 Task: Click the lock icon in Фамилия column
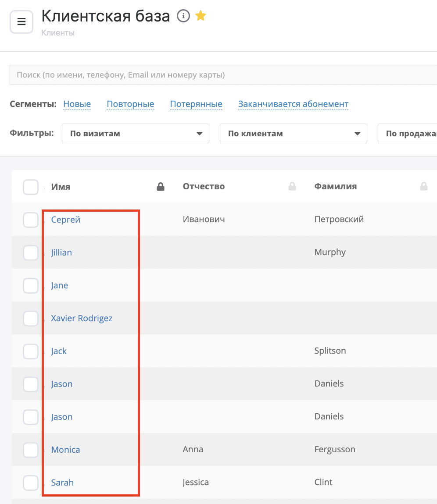tap(423, 187)
